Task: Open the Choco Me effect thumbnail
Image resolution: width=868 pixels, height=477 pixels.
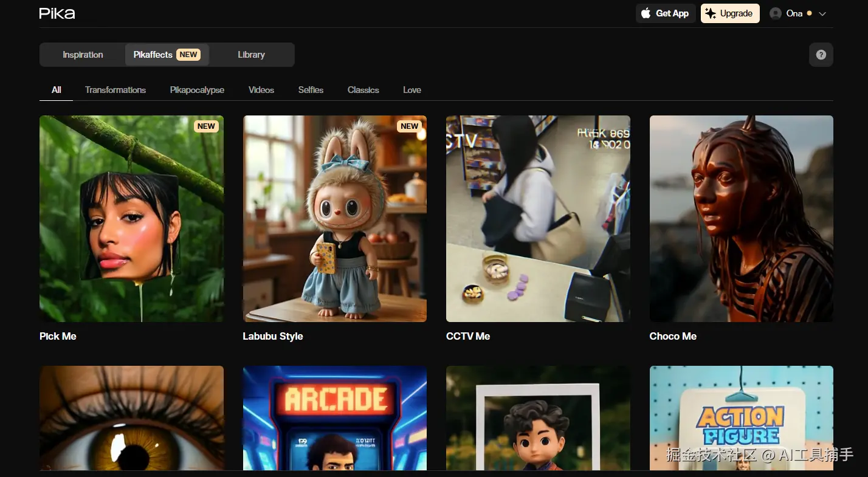Action: pos(742,219)
